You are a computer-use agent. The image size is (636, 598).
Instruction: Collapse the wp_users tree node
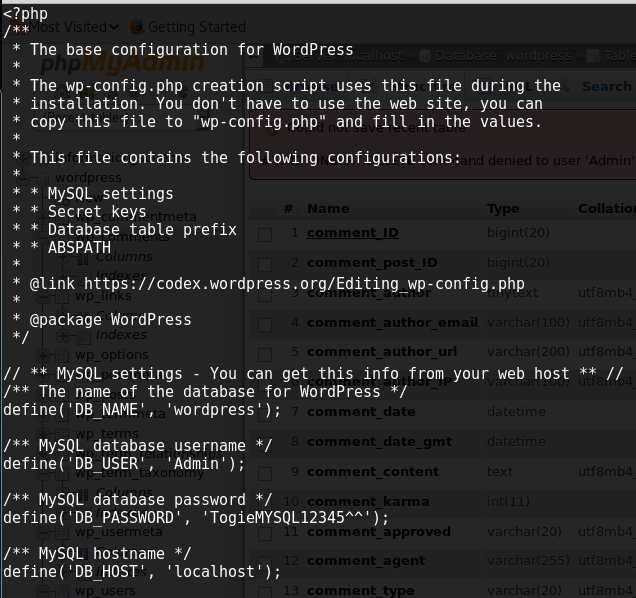point(43,591)
